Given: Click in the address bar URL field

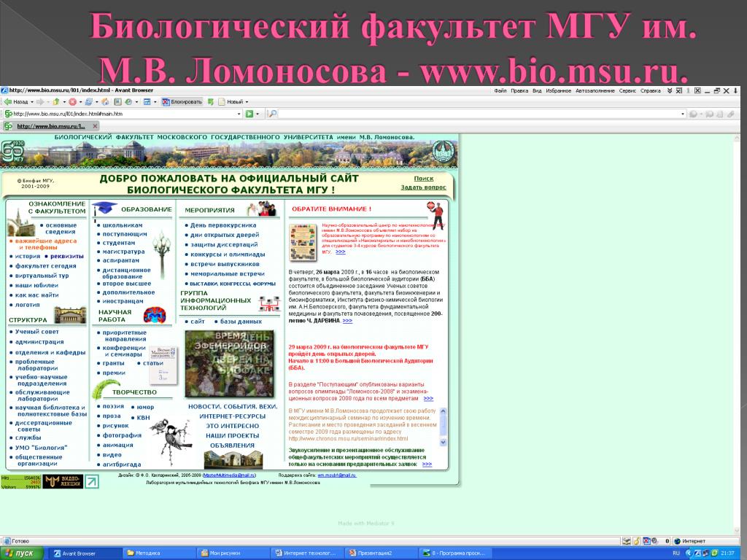Looking at the screenshot, I should pos(124,114).
